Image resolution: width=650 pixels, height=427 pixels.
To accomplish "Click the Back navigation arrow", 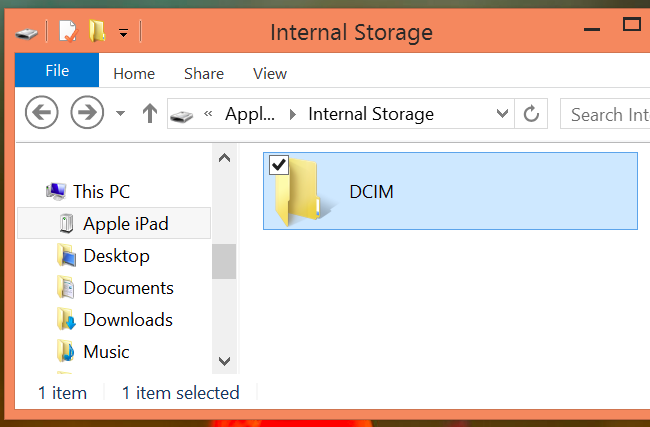I will click(x=42, y=113).
